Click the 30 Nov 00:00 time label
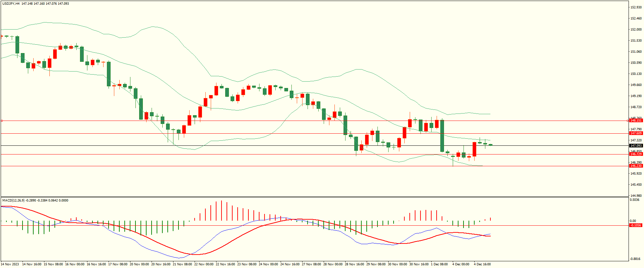 pos(397,264)
